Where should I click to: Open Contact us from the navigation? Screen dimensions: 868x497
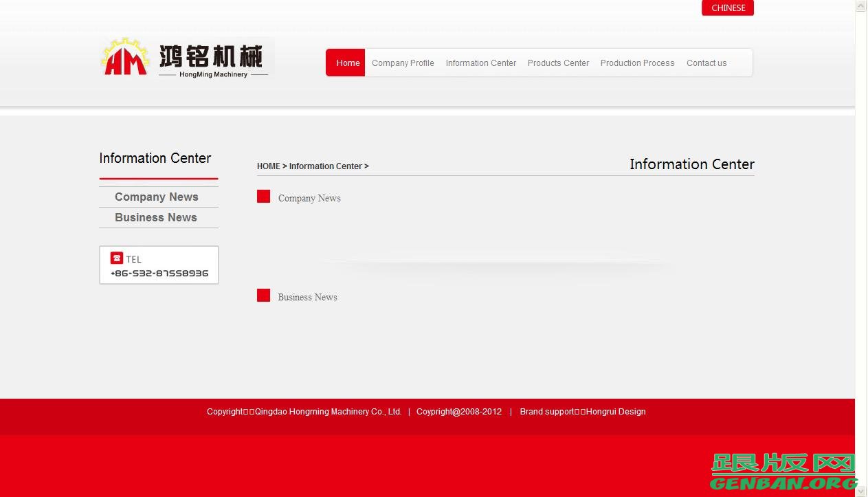click(706, 63)
